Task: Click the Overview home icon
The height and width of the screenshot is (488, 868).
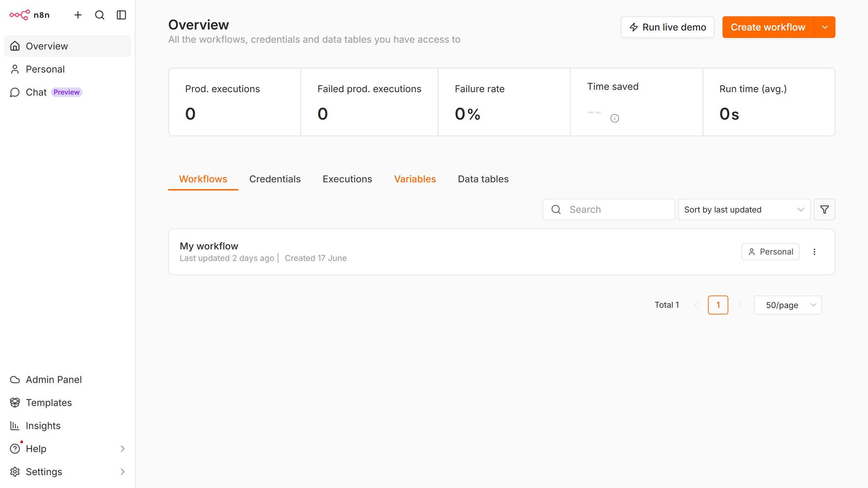Action: tap(15, 46)
